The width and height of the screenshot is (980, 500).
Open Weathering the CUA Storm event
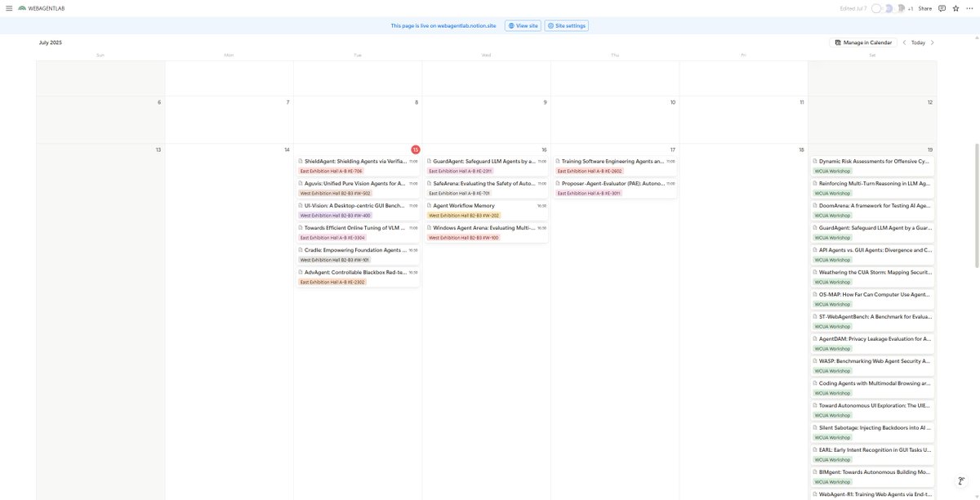(x=872, y=275)
